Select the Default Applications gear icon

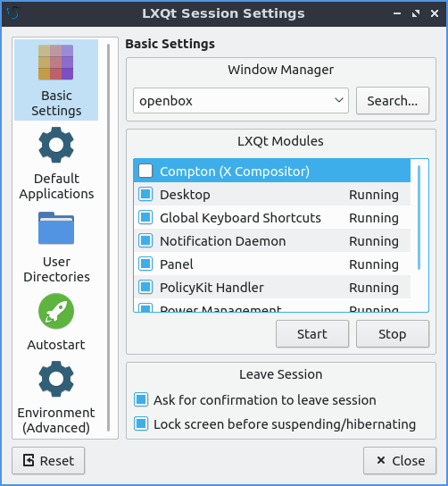[56, 145]
